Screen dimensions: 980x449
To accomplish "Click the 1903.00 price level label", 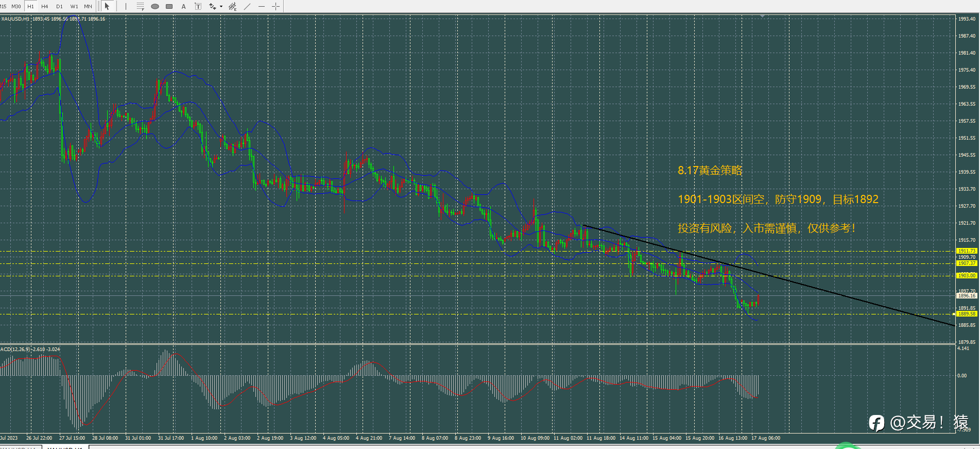I will point(967,276).
